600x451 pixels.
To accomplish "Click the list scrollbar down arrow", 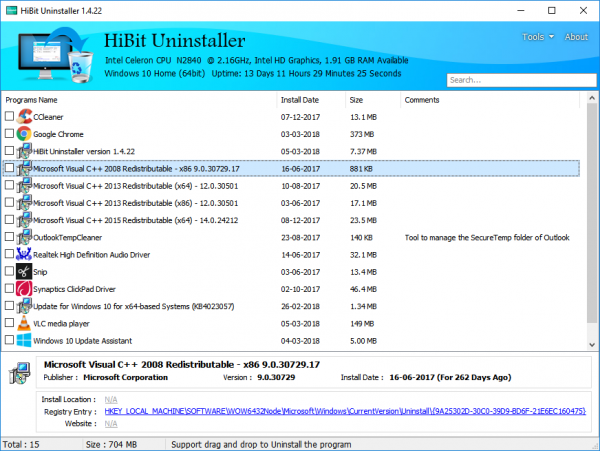I will [x=592, y=344].
